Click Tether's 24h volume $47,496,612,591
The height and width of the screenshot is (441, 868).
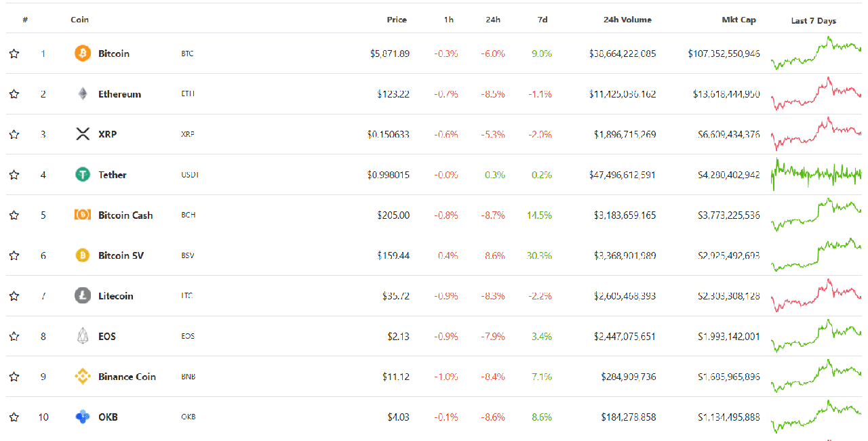(623, 175)
